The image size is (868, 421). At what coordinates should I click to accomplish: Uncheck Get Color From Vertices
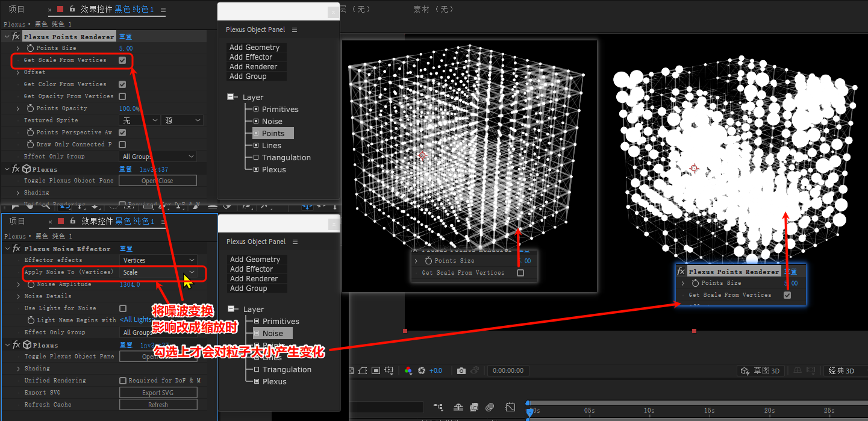122,84
